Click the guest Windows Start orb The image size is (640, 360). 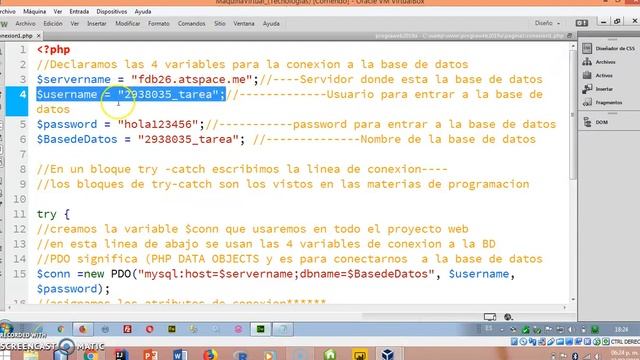7,329
